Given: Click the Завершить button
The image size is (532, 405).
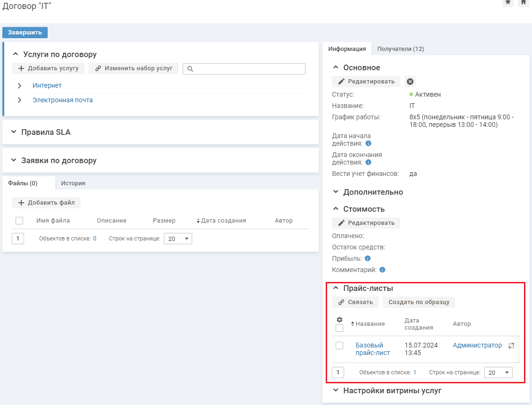Looking at the screenshot, I should (x=25, y=33).
